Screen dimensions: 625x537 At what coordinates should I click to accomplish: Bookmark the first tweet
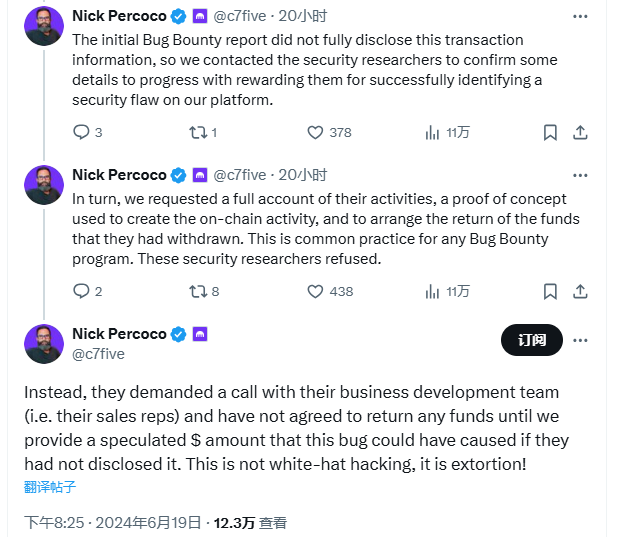[x=550, y=132]
